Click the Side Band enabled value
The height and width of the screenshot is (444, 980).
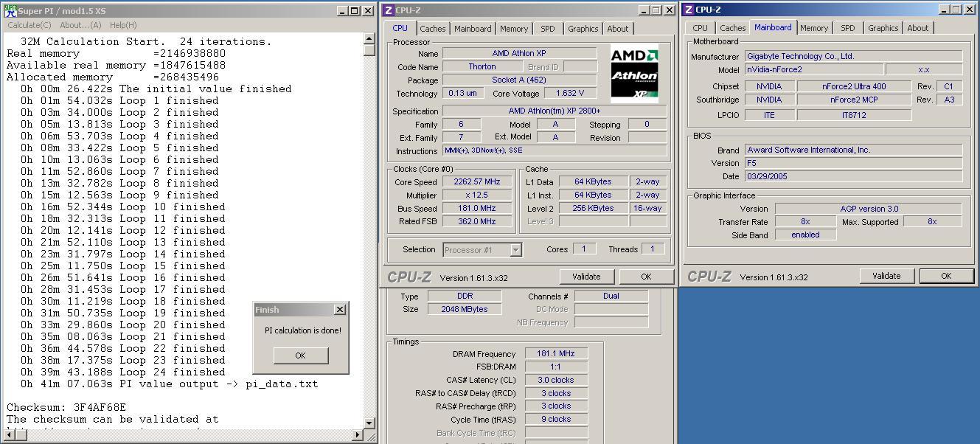pos(805,235)
